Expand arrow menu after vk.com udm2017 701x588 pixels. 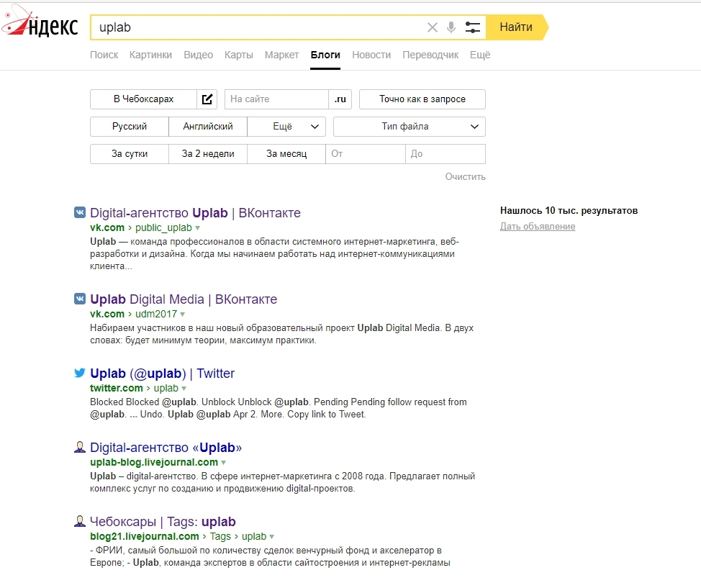click(x=182, y=315)
